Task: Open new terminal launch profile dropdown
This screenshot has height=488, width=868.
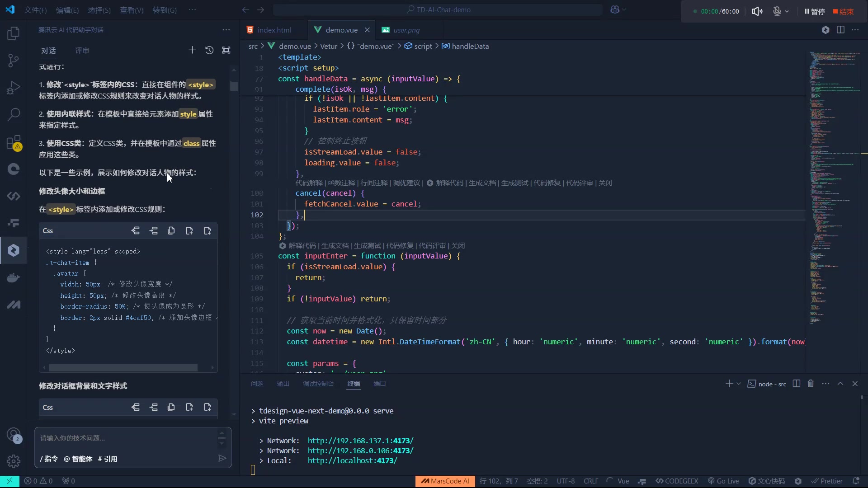Action: 739,384
